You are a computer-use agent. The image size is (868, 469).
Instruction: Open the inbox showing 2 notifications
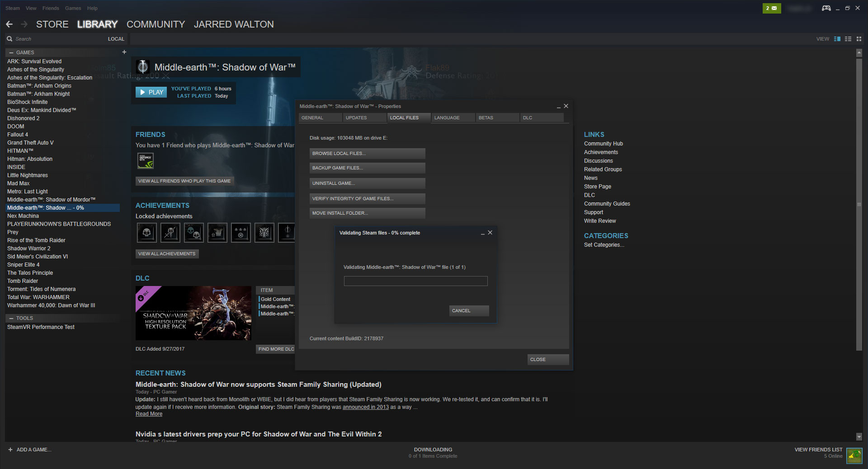(771, 8)
